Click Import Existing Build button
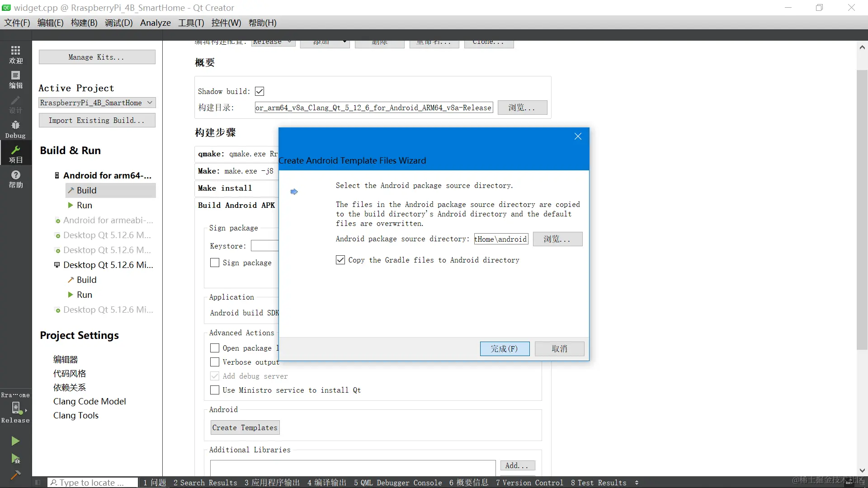Image resolution: width=868 pixels, height=488 pixels. point(97,120)
